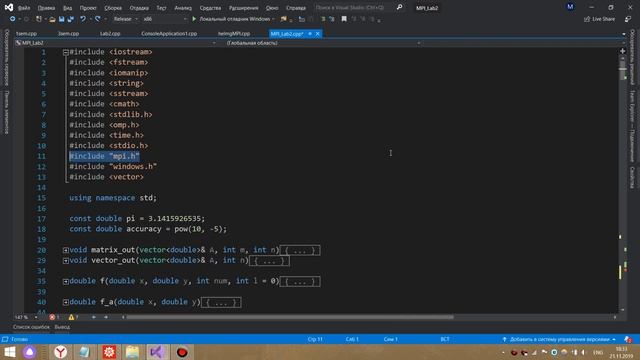
Task: Open Visual Studio taskbar icon
Action: 157,352
